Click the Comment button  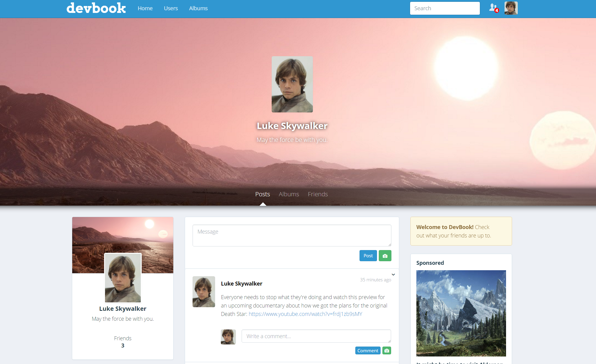368,351
